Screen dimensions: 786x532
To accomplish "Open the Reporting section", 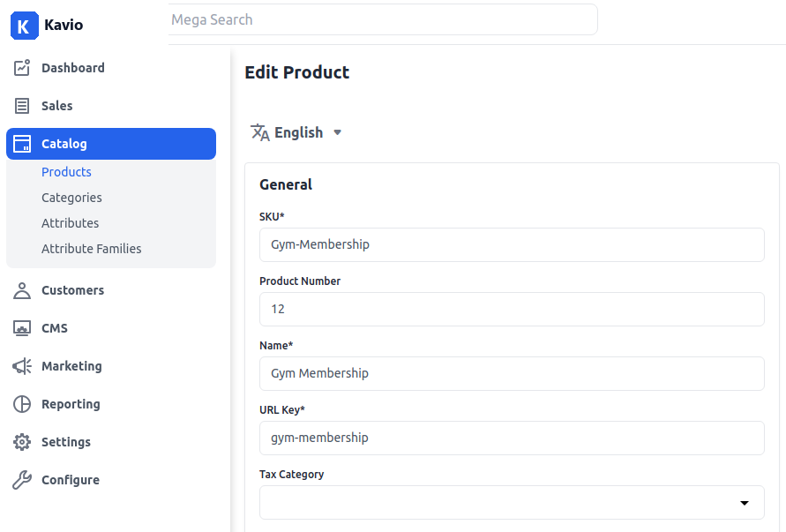I will 71,404.
